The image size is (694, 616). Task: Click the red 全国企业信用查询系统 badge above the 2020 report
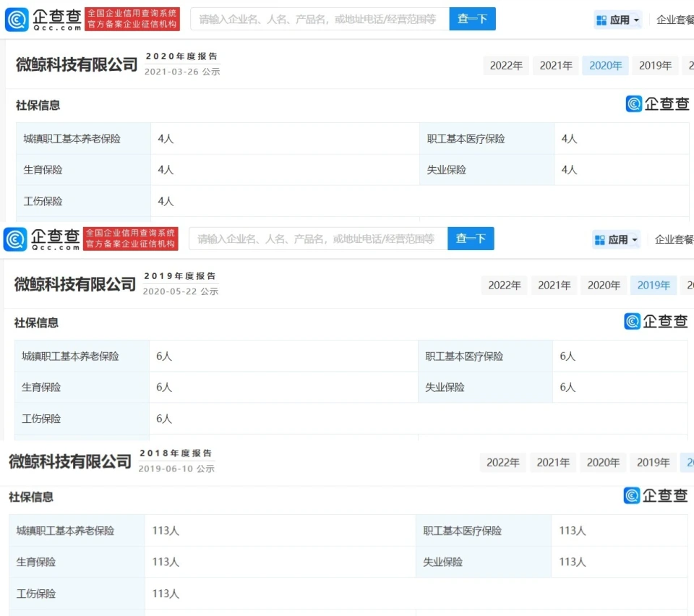tap(132, 20)
